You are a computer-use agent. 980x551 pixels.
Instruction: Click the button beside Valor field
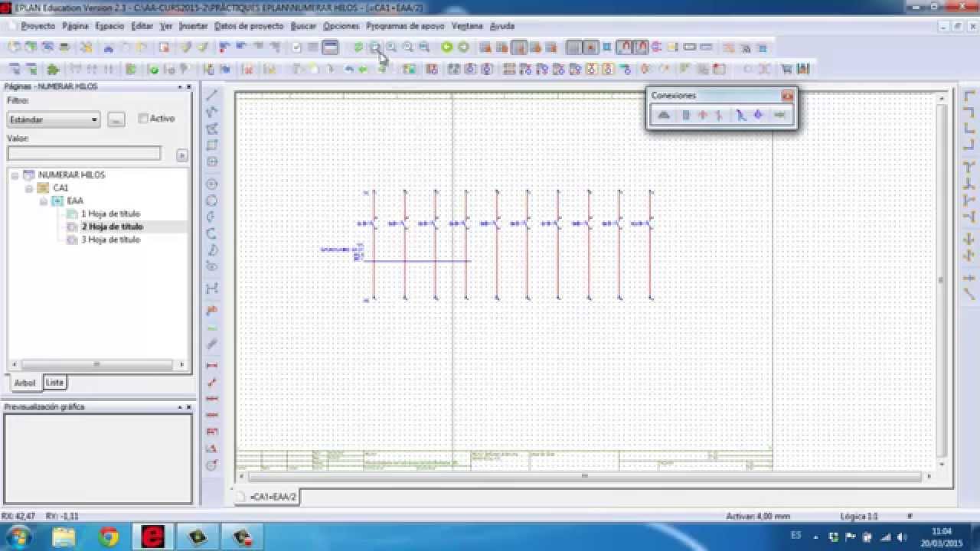click(181, 155)
